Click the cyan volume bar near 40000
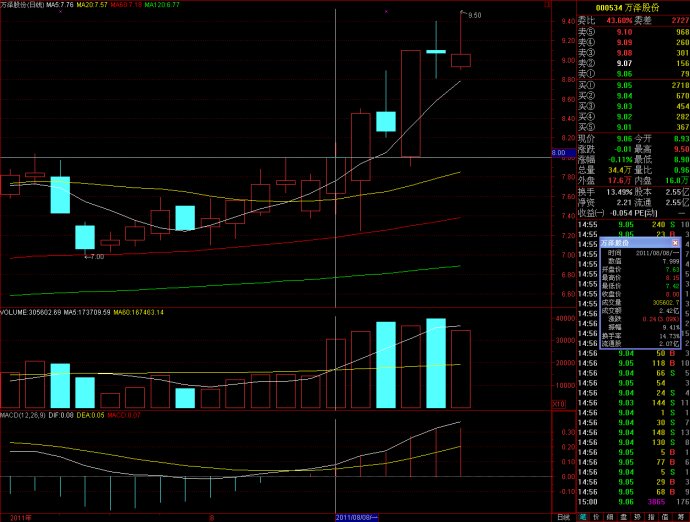The width and height of the screenshot is (690, 522). pyautogui.click(x=436, y=363)
